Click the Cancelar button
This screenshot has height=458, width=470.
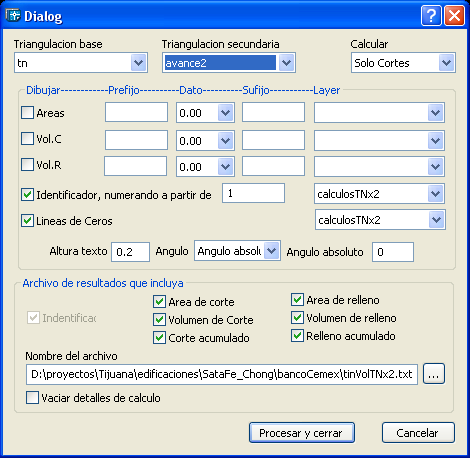click(x=418, y=433)
